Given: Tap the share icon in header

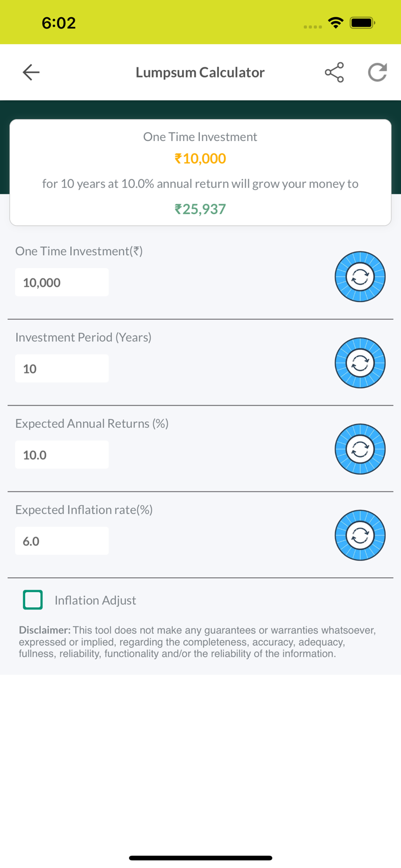Looking at the screenshot, I should coord(334,72).
